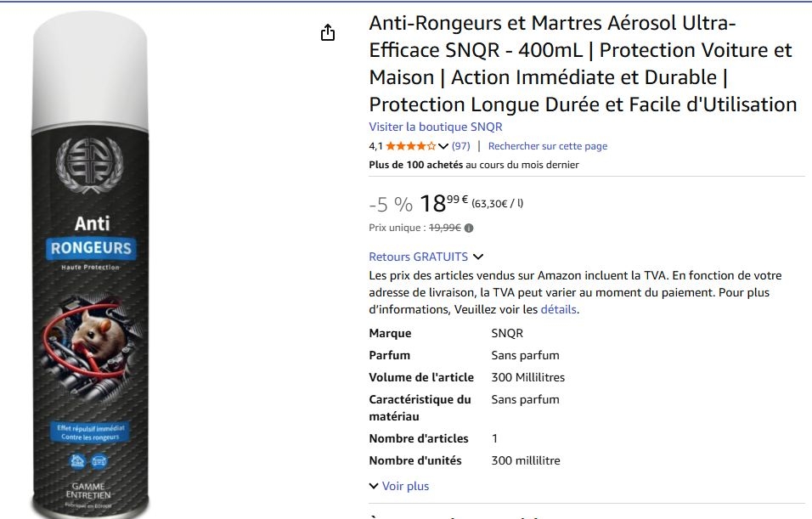Click the share icon beside the product image
The width and height of the screenshot is (812, 519).
point(328,33)
